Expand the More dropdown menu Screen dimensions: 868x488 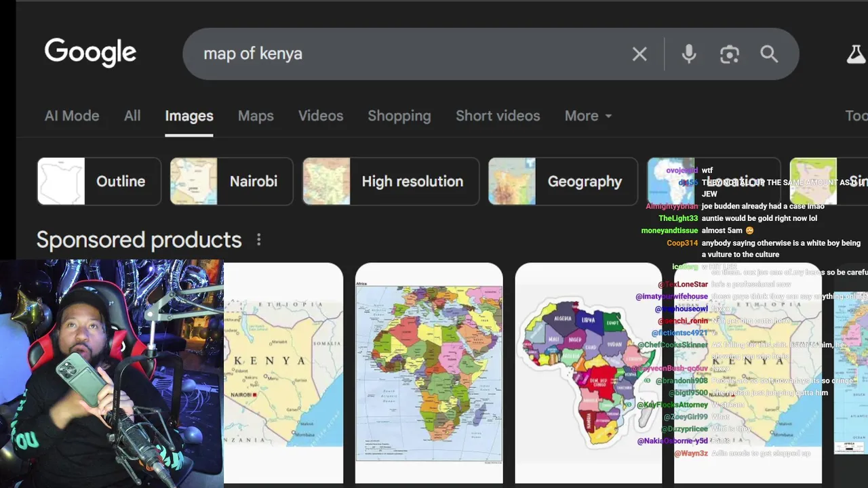588,116
